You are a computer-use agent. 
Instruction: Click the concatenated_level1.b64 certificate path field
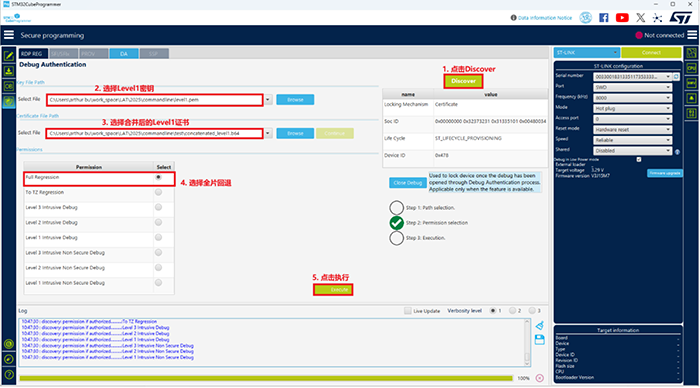(x=154, y=133)
